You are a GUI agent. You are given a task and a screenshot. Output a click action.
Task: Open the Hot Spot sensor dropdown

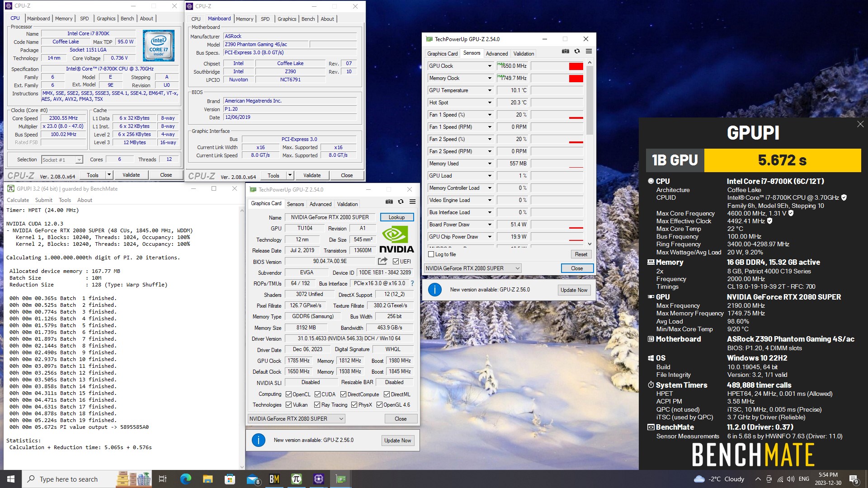[489, 103]
